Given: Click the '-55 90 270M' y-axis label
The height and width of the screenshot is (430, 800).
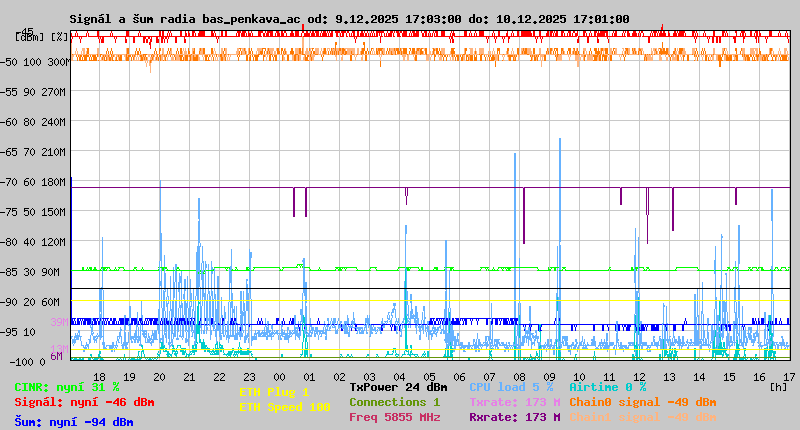Looking at the screenshot, I should point(33,92).
